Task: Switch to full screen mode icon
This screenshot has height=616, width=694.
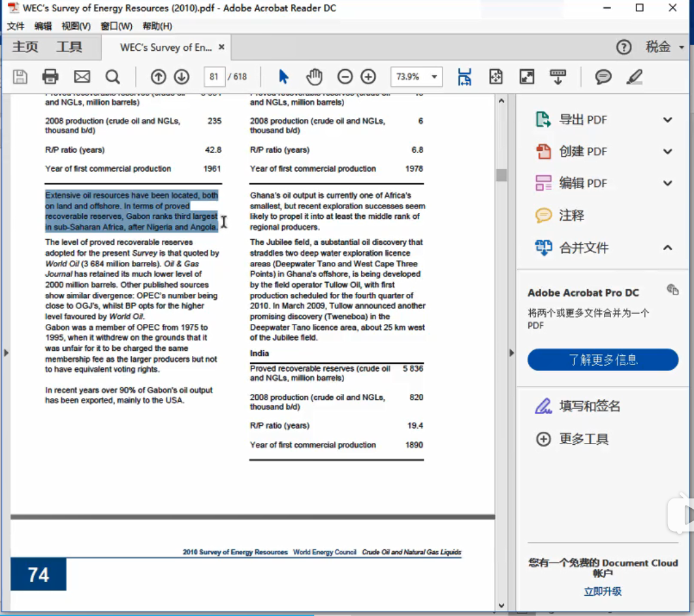Action: [x=527, y=77]
